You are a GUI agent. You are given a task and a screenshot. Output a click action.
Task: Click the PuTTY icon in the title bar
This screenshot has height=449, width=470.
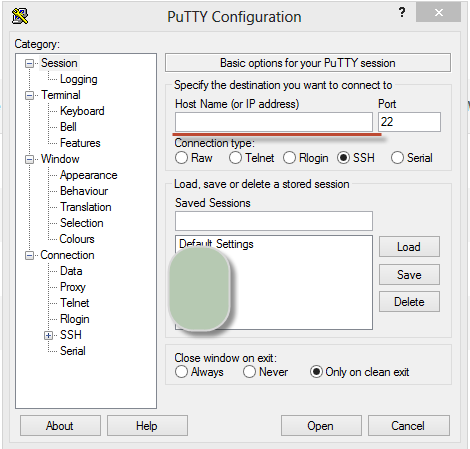click(x=20, y=16)
